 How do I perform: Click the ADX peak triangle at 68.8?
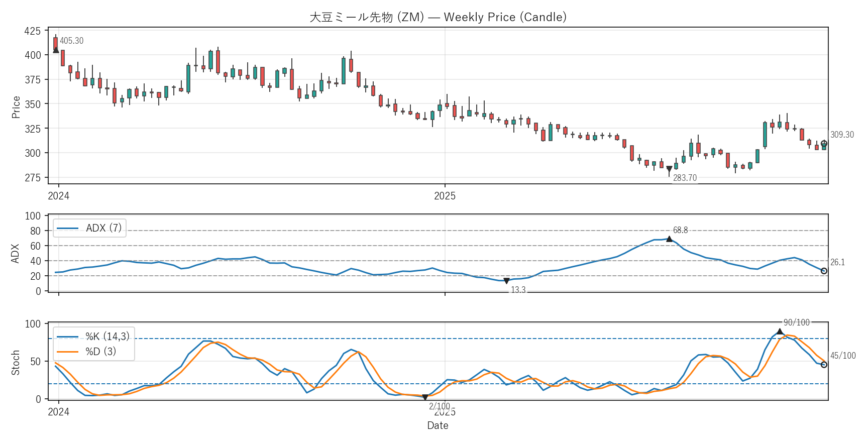669,239
